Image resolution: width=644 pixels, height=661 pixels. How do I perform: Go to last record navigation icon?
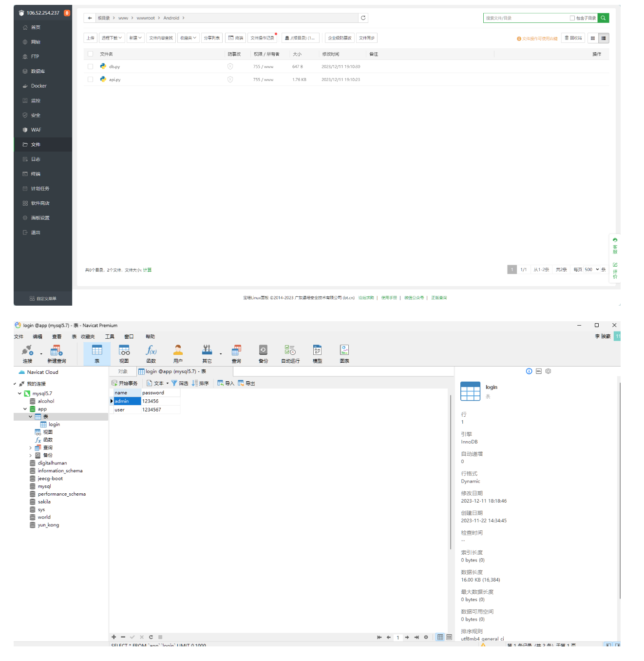(x=417, y=637)
